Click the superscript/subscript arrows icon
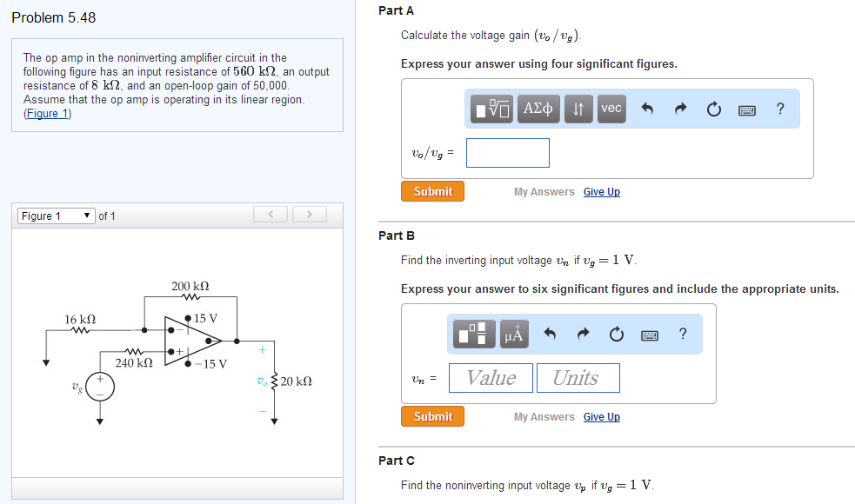This screenshot has height=504, width=855. tap(578, 108)
